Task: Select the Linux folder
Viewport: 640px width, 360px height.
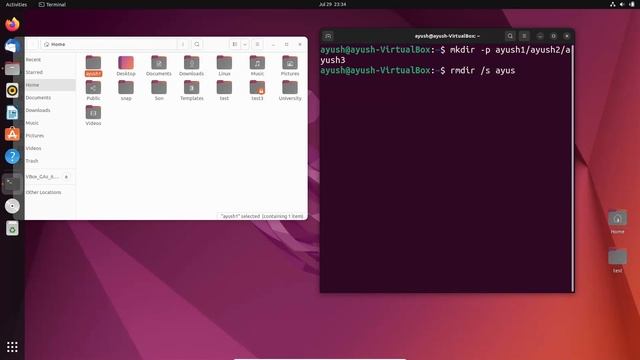Action: click(x=224, y=66)
